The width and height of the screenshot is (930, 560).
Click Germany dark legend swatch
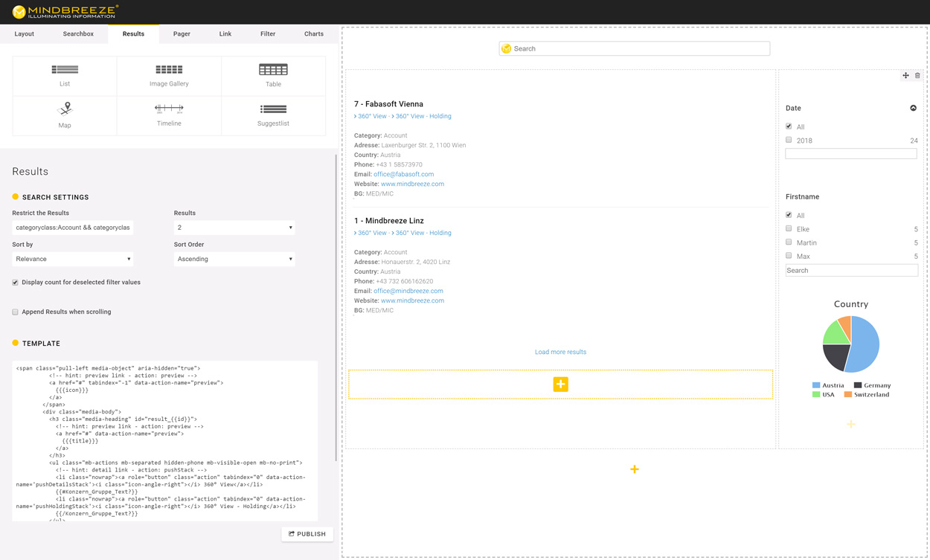coord(858,385)
